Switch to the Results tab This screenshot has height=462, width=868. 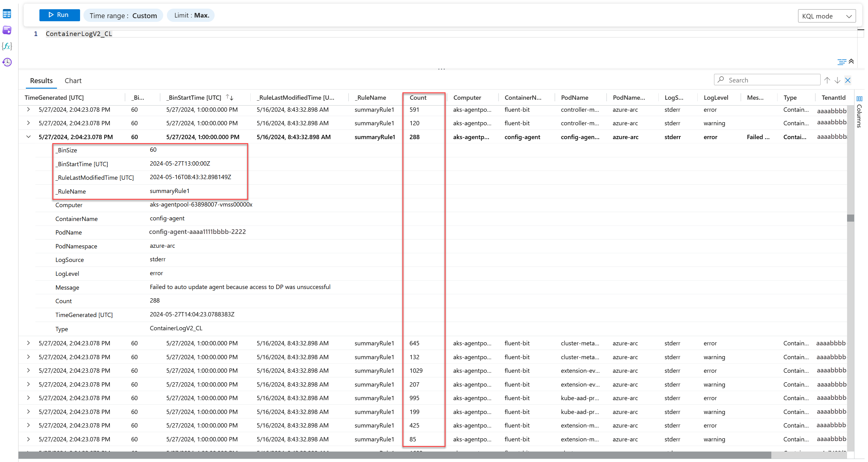(41, 81)
